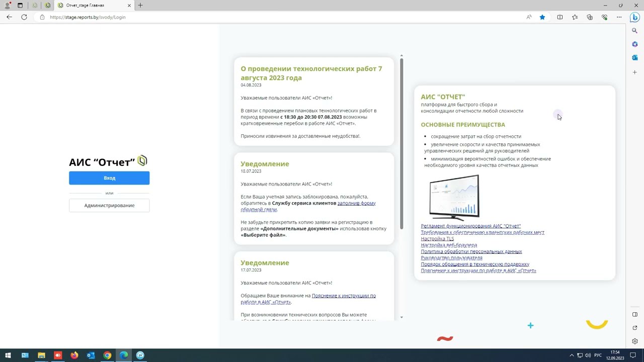This screenshot has width=644, height=362.
Task: Open the browser profile icon
Action: [x=8, y=6]
